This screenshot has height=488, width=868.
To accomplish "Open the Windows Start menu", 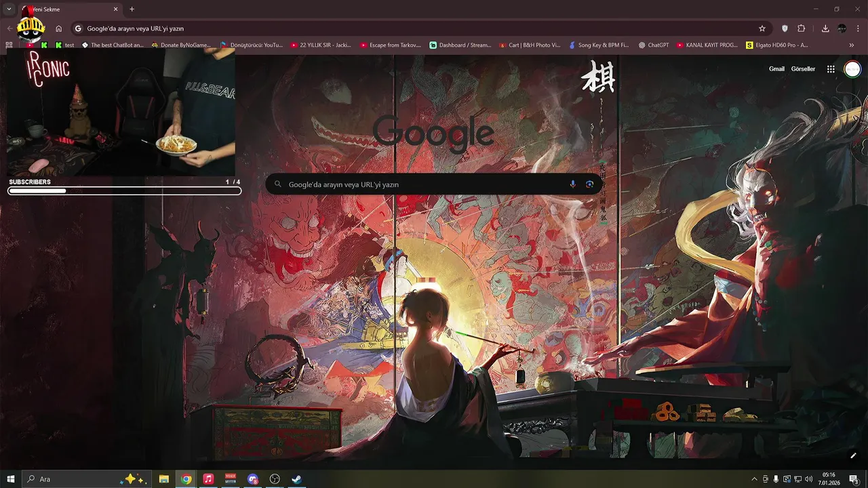I will [11, 479].
